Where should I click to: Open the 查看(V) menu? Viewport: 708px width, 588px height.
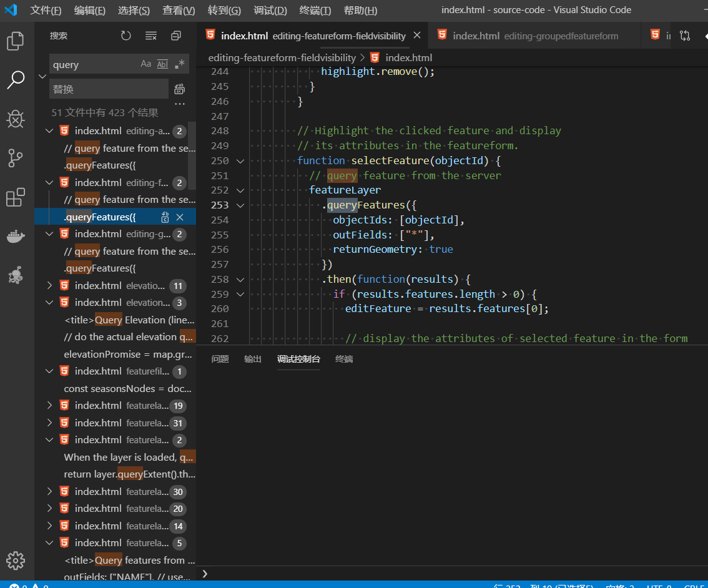(179, 10)
